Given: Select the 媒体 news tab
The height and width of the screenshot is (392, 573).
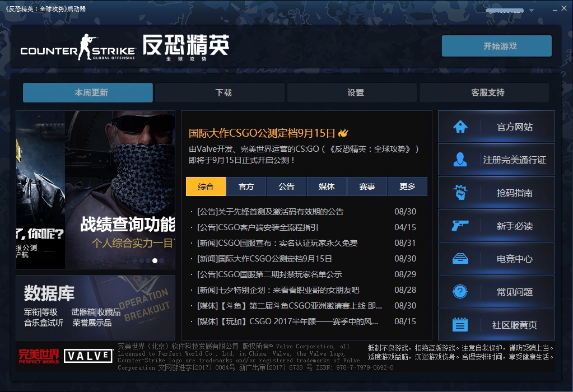Looking at the screenshot, I should click(x=327, y=186).
